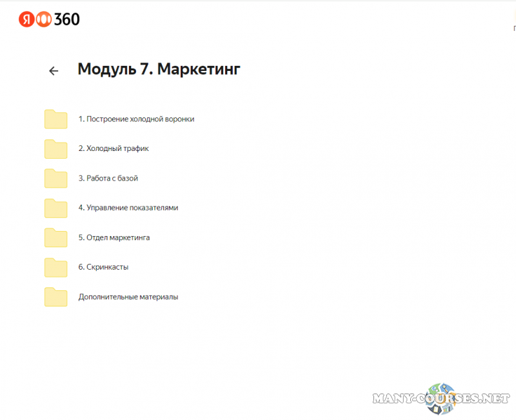Click the folder icon for Управление показателями
The width and height of the screenshot is (516, 420).
55,208
